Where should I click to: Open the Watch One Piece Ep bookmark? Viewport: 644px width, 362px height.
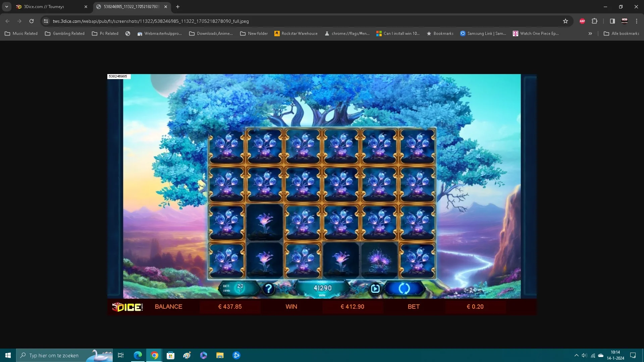point(536,34)
